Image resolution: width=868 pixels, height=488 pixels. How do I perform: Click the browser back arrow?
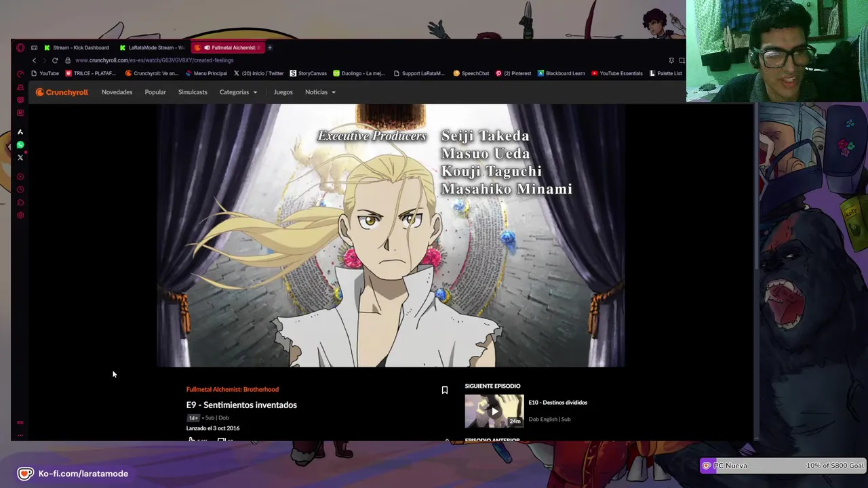click(34, 60)
